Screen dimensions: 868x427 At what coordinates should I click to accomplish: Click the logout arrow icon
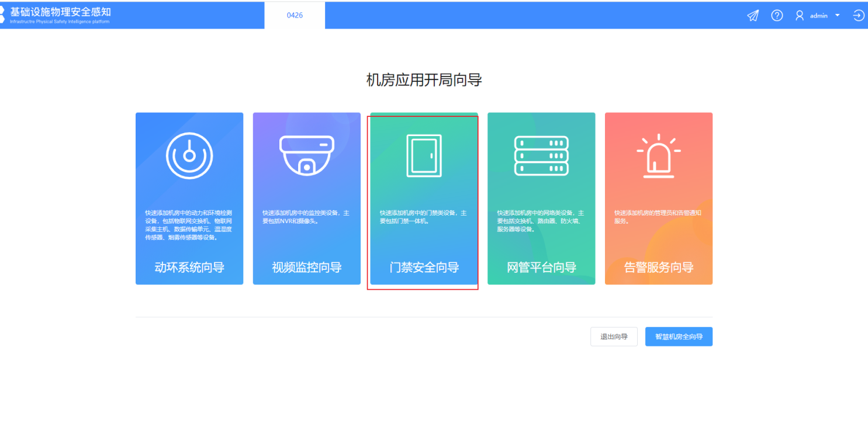click(859, 16)
